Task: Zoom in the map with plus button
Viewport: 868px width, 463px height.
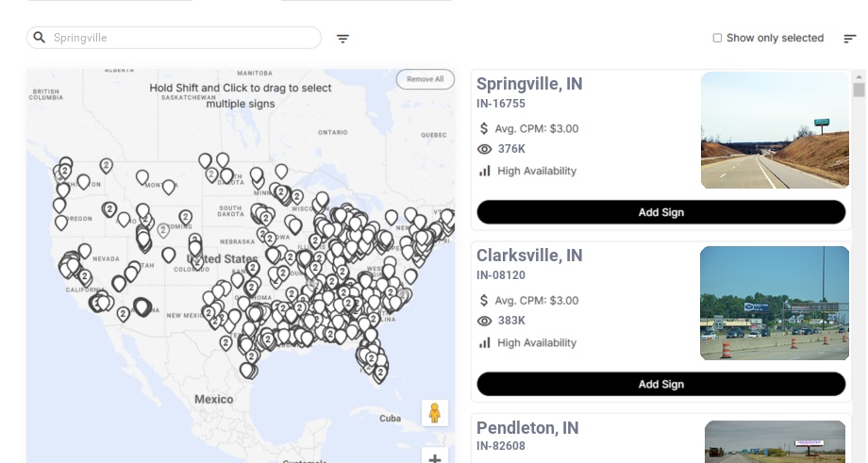Action: [435, 458]
